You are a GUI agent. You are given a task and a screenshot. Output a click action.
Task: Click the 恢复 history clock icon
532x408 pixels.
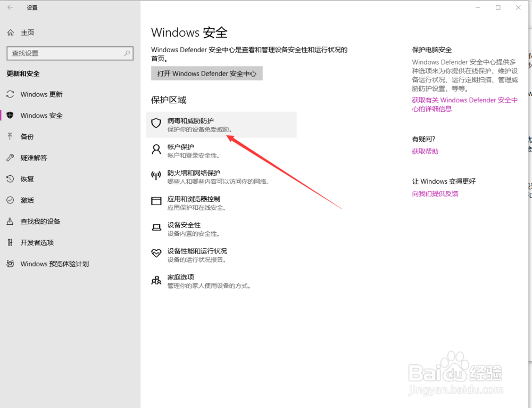10,179
